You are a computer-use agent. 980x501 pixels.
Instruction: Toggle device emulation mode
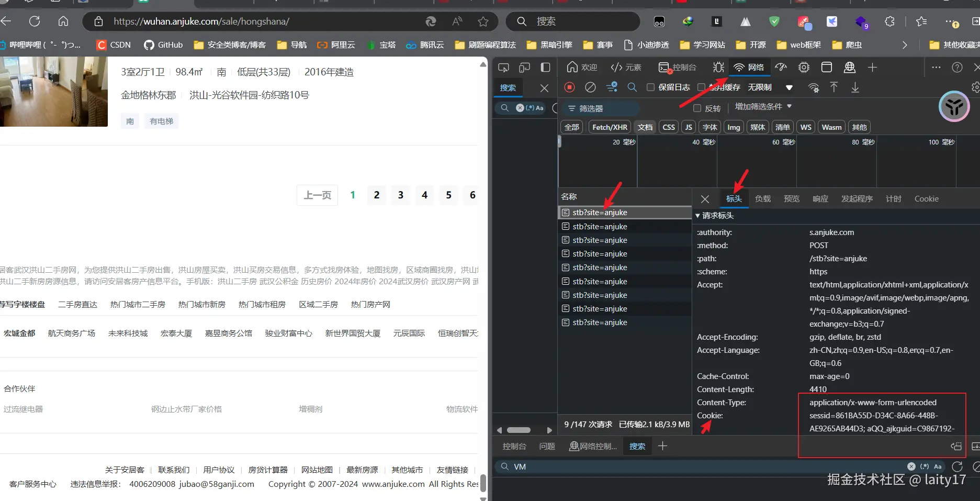pos(524,67)
